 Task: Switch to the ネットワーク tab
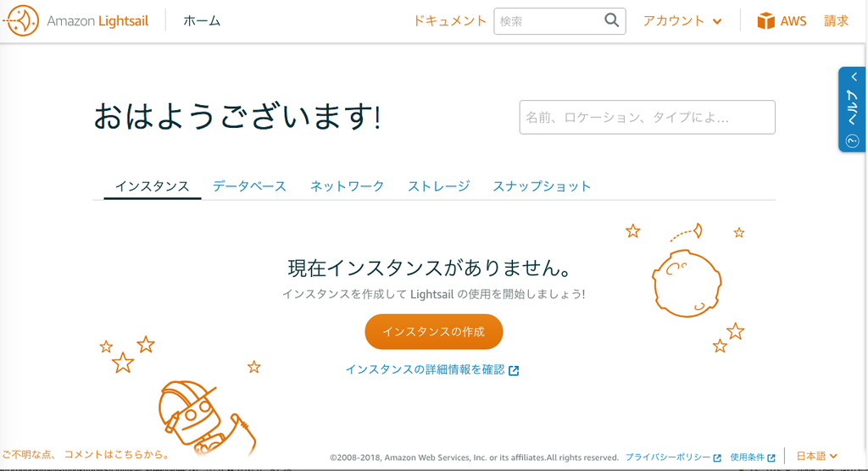(347, 186)
